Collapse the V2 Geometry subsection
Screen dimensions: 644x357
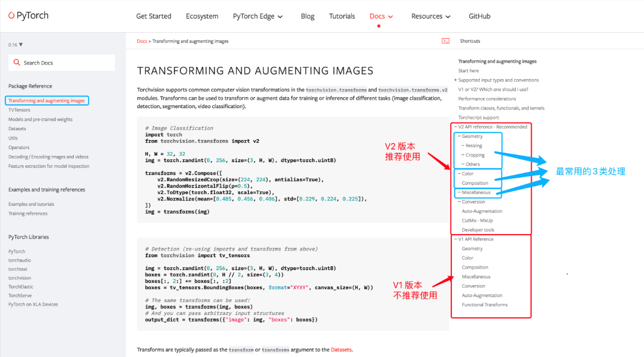coord(459,136)
